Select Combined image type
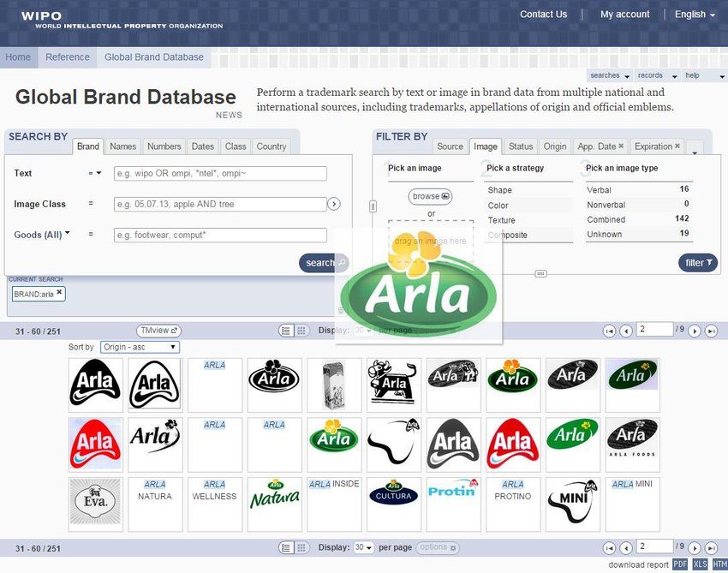The width and height of the screenshot is (728, 573). pyautogui.click(x=639, y=219)
